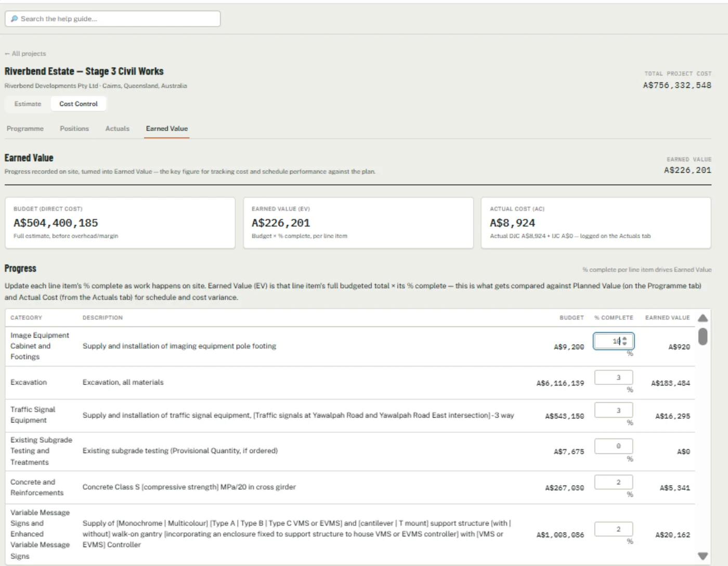
Task: Click the scroll down arrow in Progress table
Action: tap(703, 556)
